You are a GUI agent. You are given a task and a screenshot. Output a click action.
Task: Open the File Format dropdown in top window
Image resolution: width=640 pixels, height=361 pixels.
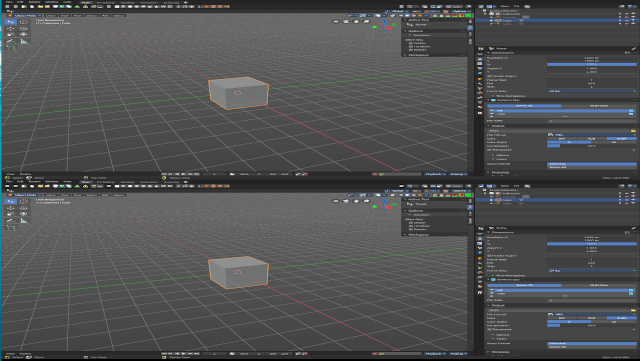coord(591,135)
